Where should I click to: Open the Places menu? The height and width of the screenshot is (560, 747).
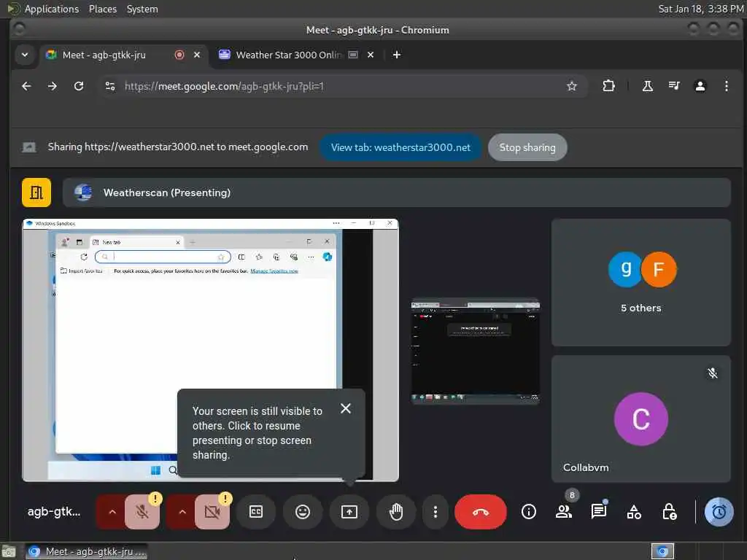coord(102,9)
